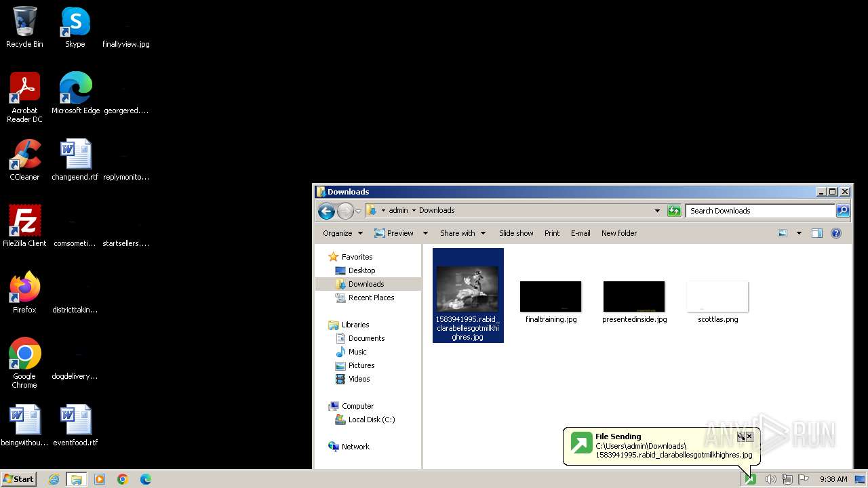
Task: Open the Recycle Bin desktop icon
Action: [x=24, y=27]
